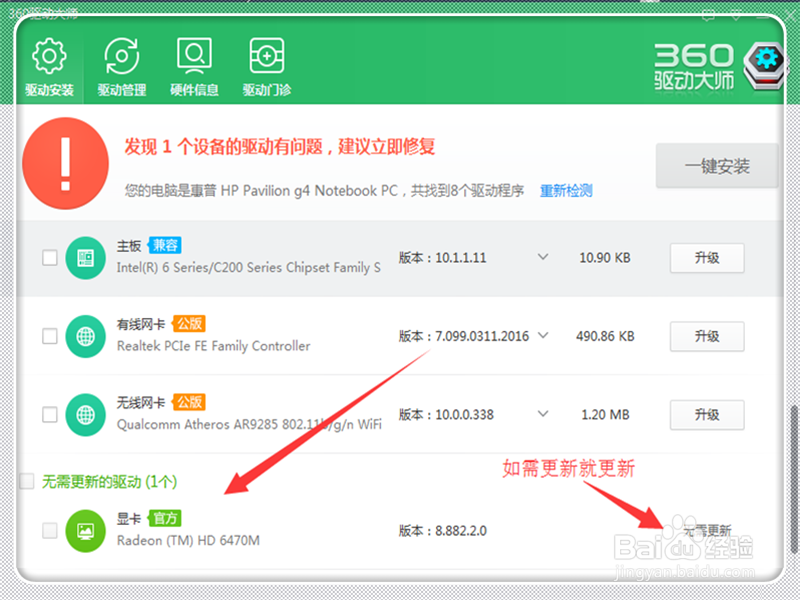Switch to the 驱动管理 tab label
This screenshot has width=800, height=600.
click(x=122, y=90)
